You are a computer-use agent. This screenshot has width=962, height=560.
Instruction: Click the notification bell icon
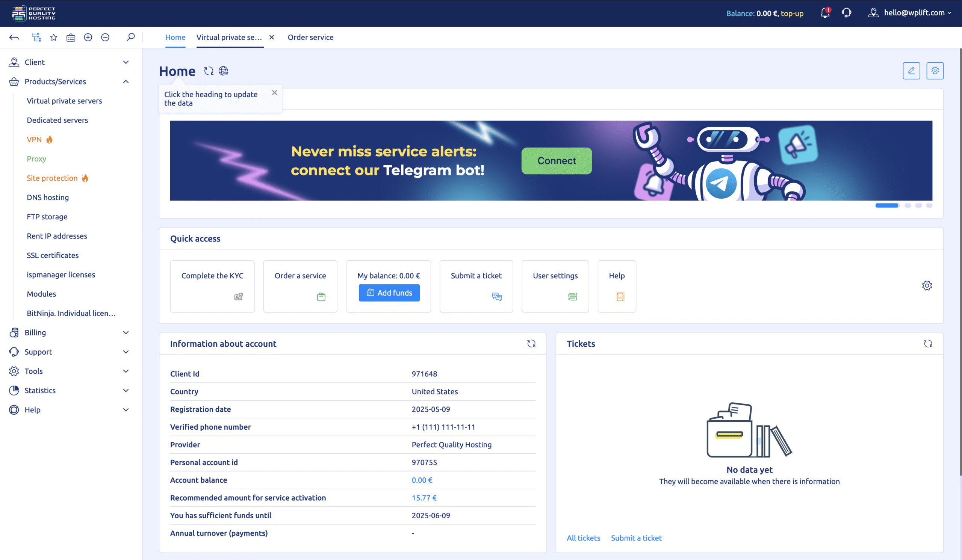pyautogui.click(x=824, y=14)
